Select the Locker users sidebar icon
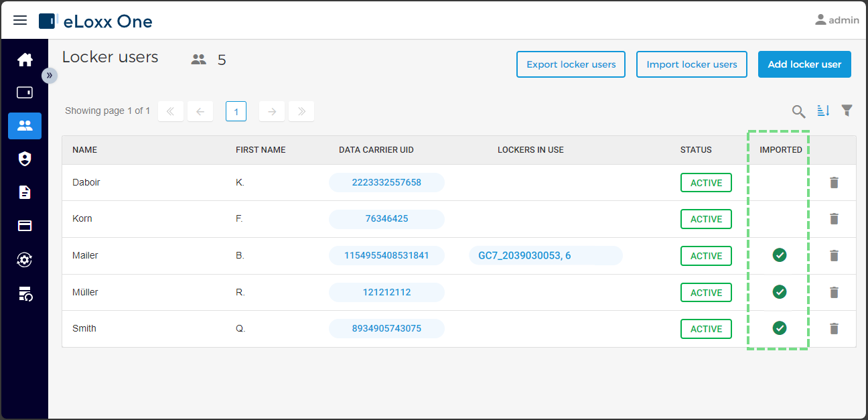868x420 pixels. coord(25,125)
